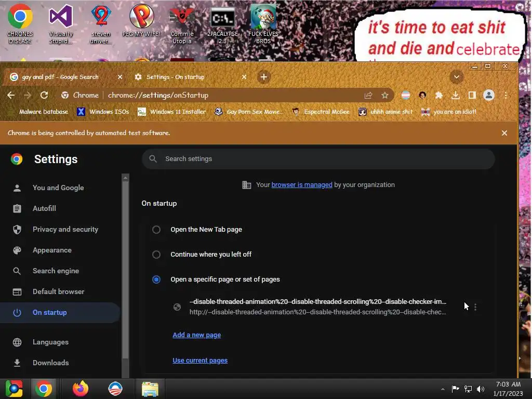This screenshot has width=532, height=399.
Task: Click the pink-striped flag extension icon
Action: pos(405,96)
